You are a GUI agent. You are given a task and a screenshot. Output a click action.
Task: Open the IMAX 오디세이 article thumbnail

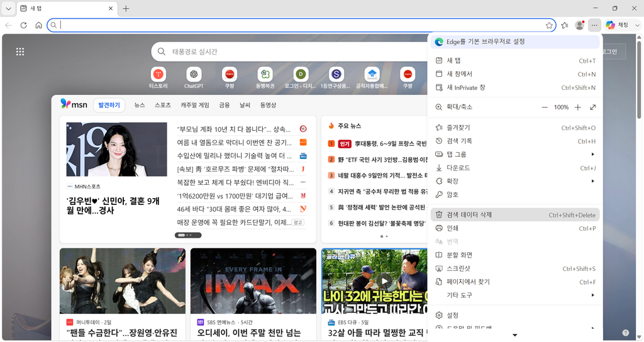(x=253, y=281)
